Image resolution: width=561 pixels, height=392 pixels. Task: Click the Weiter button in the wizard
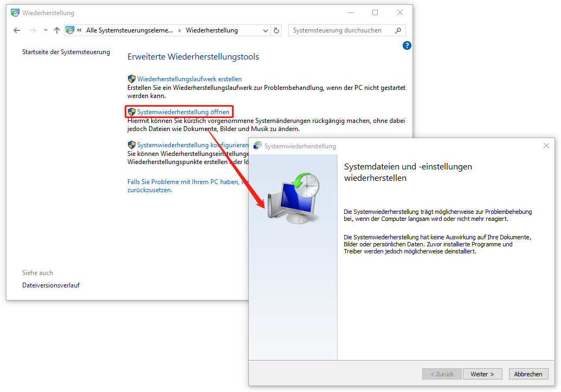click(482, 374)
